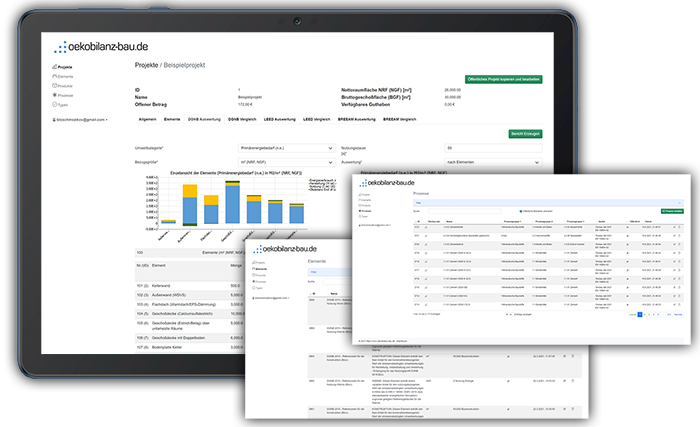
Task: Open Elemente in the tablet sidebar
Action: click(62, 76)
